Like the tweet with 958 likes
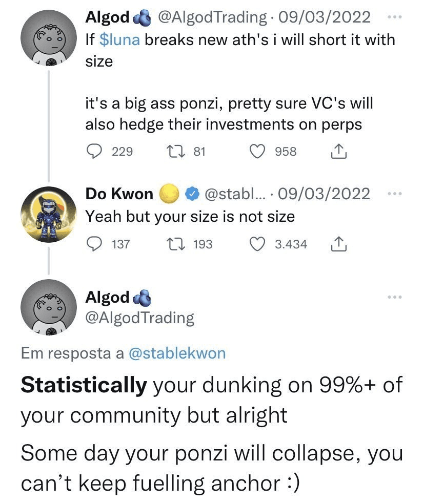The width and height of the screenshot is (424, 504). 257,151
